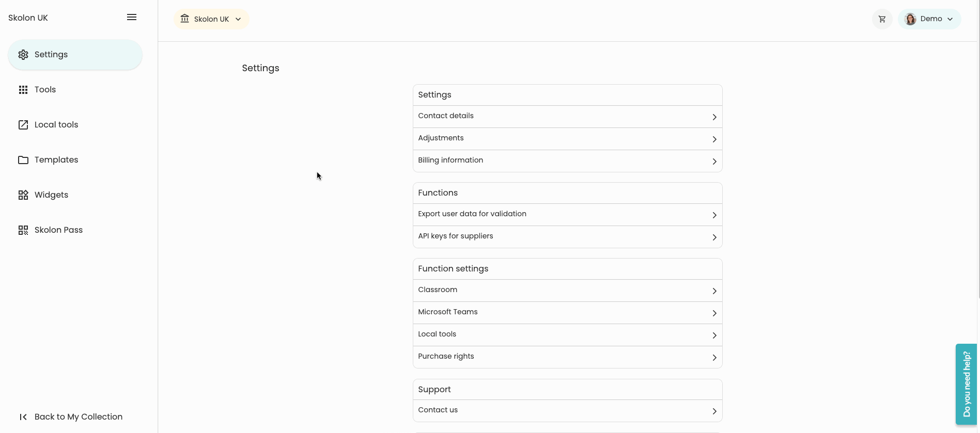Open the Purchase rights settings
The image size is (980, 433).
(x=567, y=357)
